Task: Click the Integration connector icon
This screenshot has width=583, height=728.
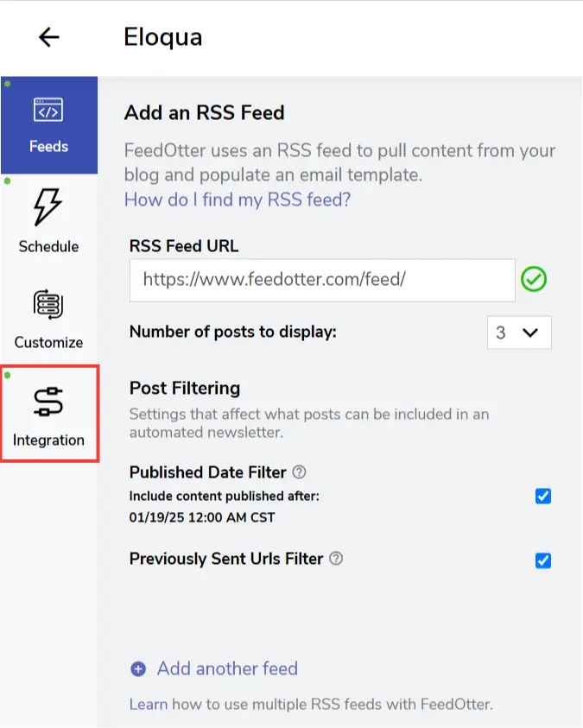Action: coord(48,402)
